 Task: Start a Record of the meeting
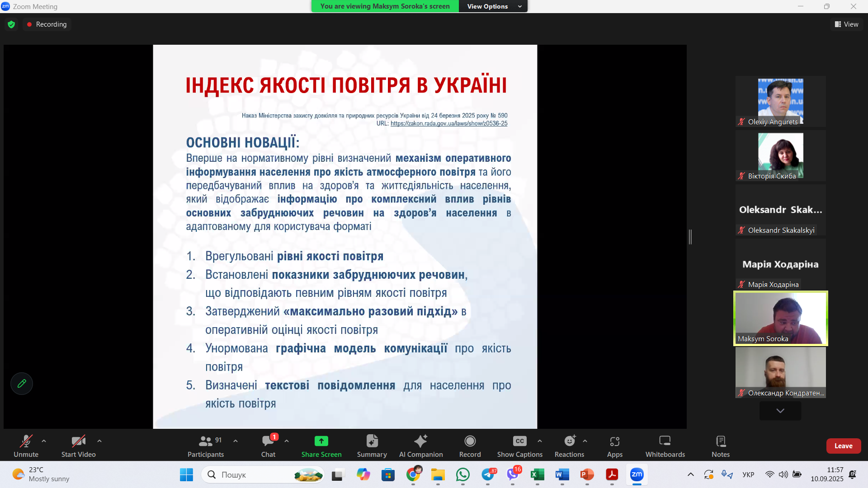click(470, 446)
